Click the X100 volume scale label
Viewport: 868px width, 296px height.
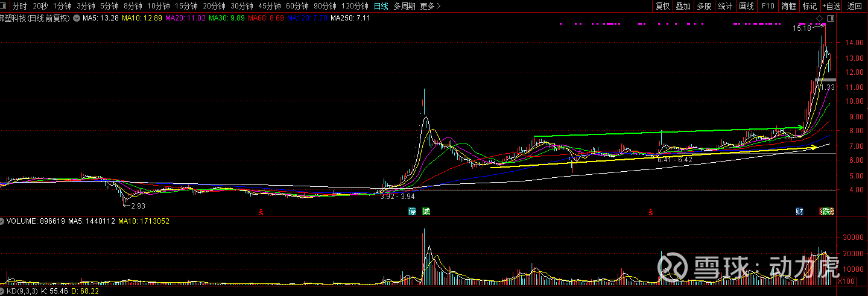tap(847, 282)
